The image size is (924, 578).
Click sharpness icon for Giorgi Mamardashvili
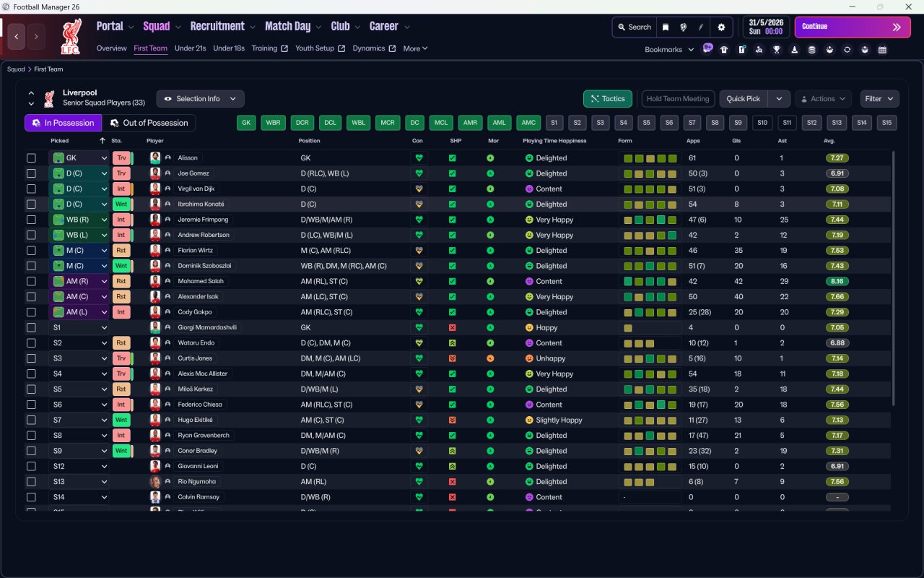click(453, 327)
